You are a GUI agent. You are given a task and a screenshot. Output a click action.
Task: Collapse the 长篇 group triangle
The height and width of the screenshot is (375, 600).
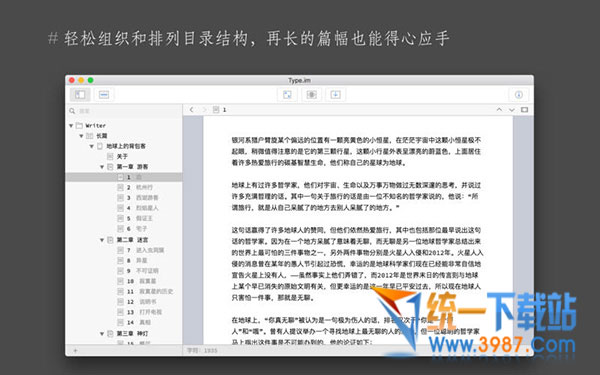[82, 136]
